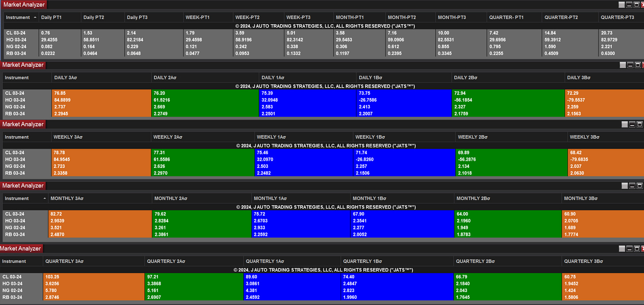The image size is (644, 305).
Task: Select Market Analyzer title tab above DAILY 3Aσ table
Action: 23,65
